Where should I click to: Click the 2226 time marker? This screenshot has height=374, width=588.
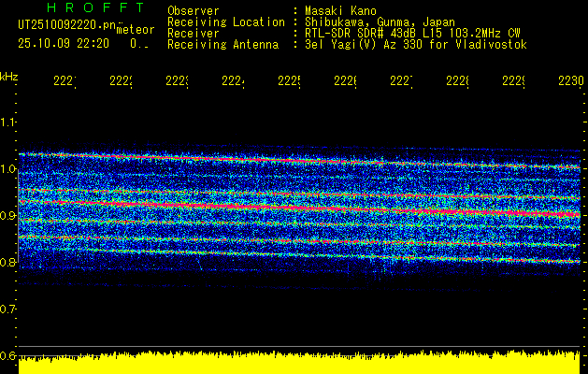tap(345, 80)
